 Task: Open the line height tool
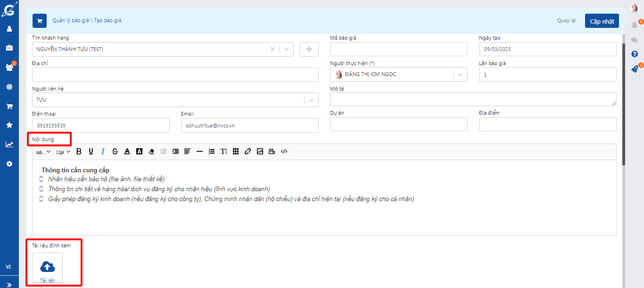pos(224,152)
